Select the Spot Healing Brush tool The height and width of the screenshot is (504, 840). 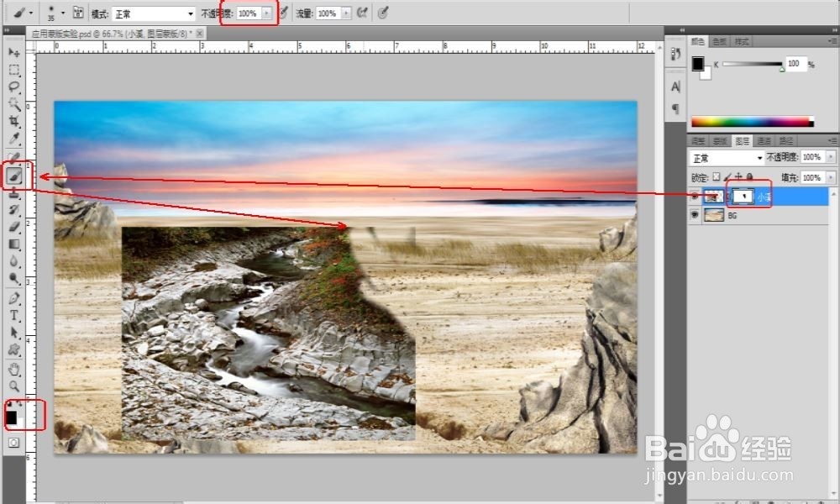(14, 157)
